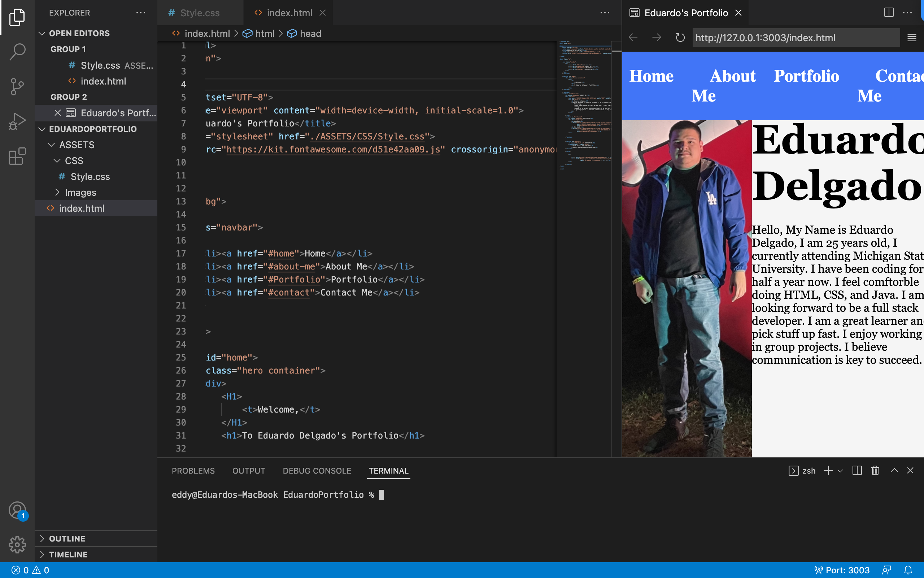Kill terminal with trash icon
This screenshot has height=578, width=924.
coord(875,471)
